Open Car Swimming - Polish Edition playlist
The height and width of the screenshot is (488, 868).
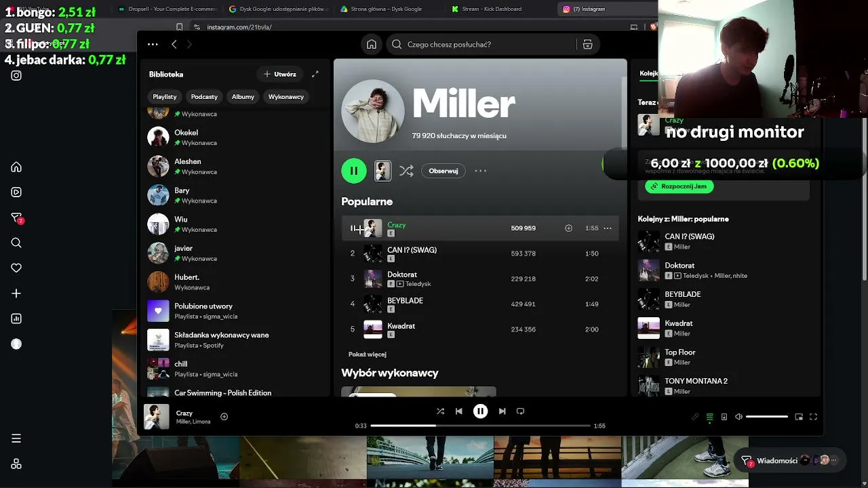tap(233, 392)
